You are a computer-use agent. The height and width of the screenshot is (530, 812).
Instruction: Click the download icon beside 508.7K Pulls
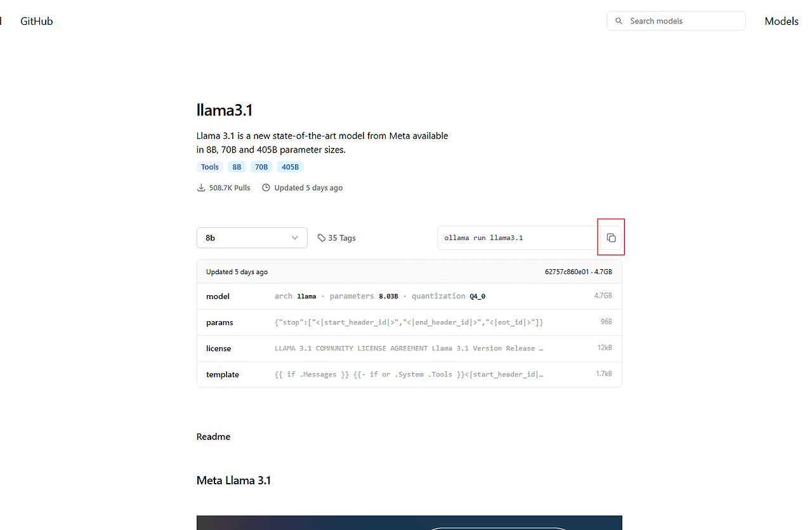pos(201,188)
